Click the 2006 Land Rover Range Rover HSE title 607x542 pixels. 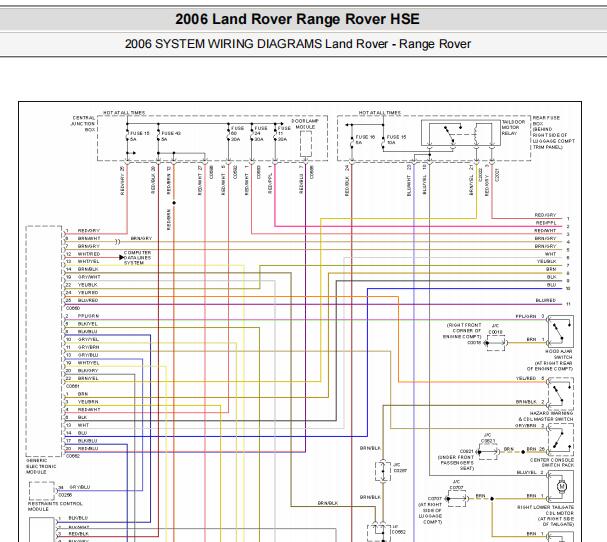tap(297, 19)
